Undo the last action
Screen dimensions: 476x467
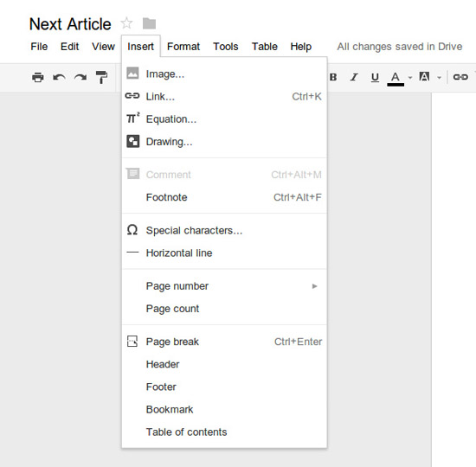tap(59, 77)
